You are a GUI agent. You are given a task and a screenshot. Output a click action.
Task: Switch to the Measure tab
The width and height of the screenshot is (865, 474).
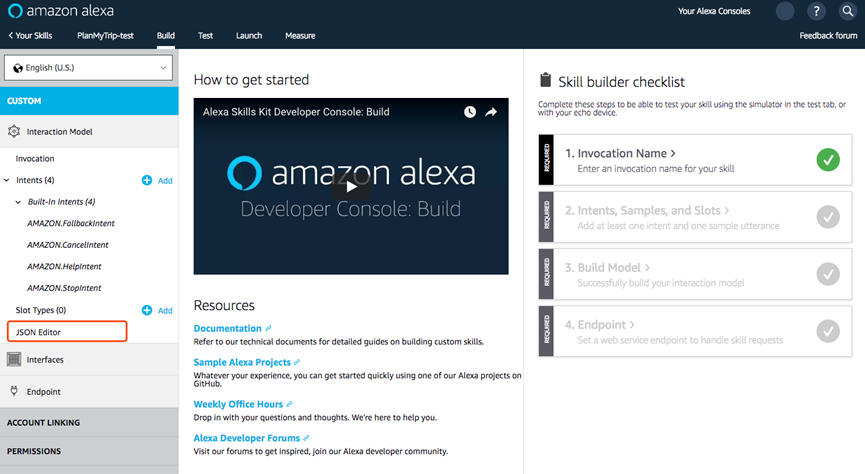[300, 35]
